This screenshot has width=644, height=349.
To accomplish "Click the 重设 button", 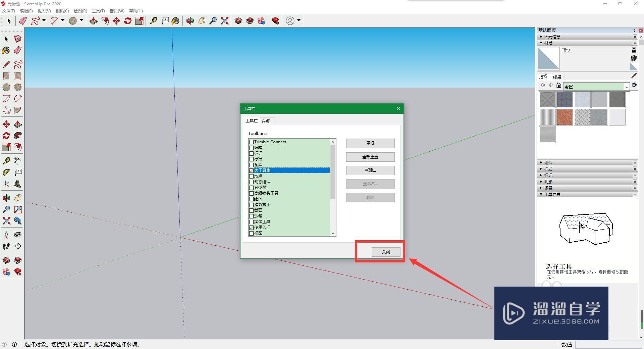I will click(x=370, y=143).
